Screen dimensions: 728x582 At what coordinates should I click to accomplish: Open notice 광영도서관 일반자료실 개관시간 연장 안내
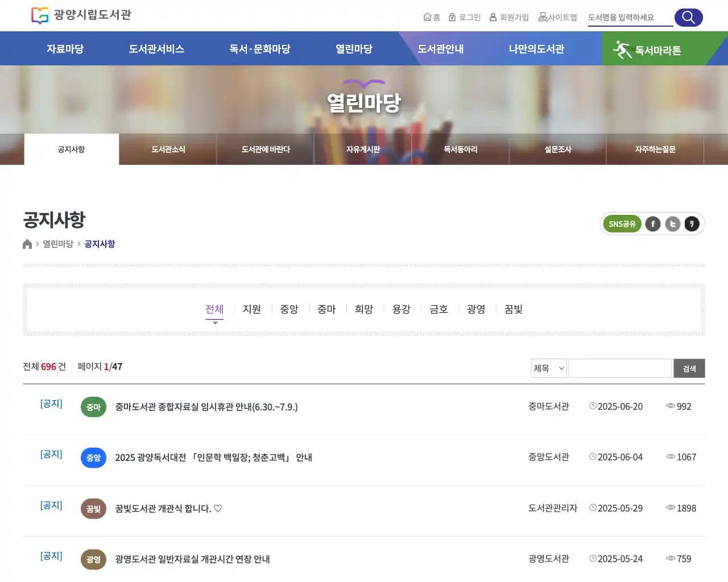[x=192, y=559]
